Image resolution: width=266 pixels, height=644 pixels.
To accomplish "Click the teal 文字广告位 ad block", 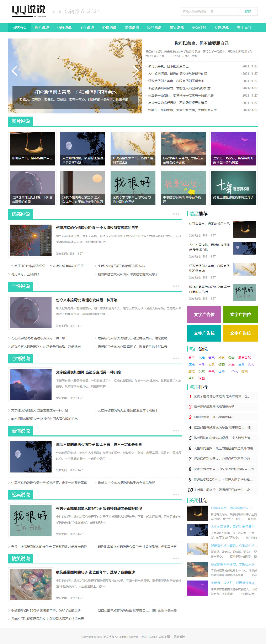I will click(204, 333).
